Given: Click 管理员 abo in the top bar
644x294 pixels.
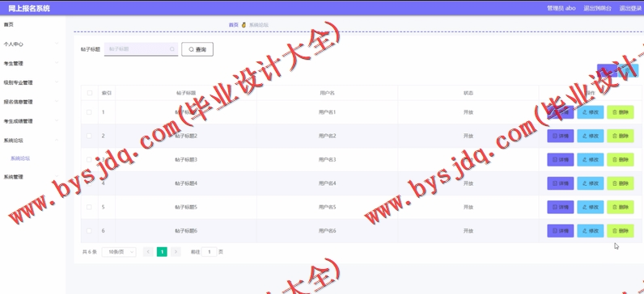Looking at the screenshot, I should pos(561,8).
